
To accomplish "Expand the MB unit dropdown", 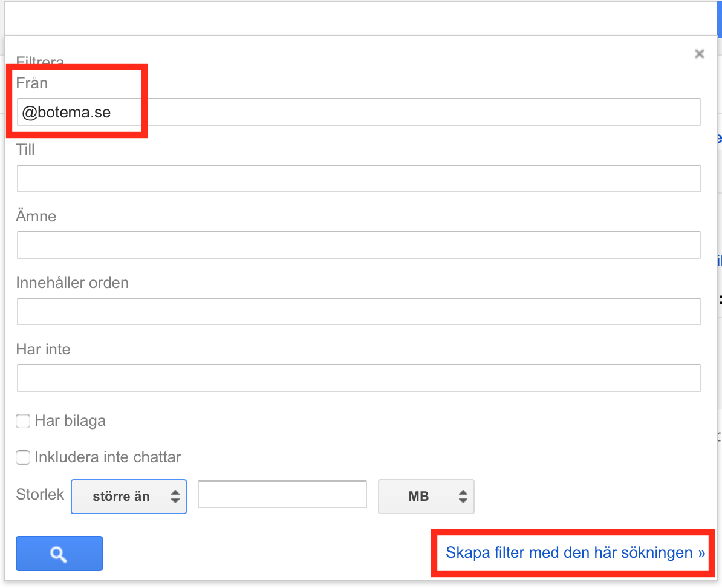I will click(426, 497).
